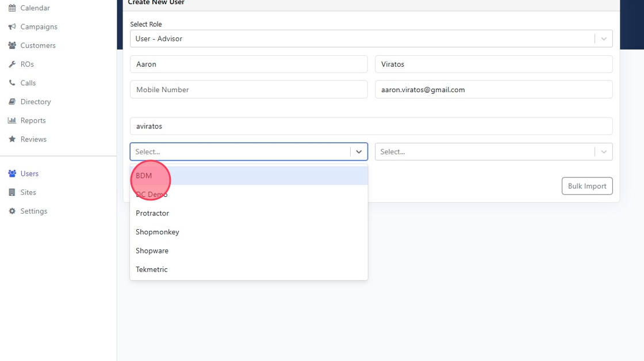Open the Calls section
644x361 pixels.
pyautogui.click(x=28, y=83)
